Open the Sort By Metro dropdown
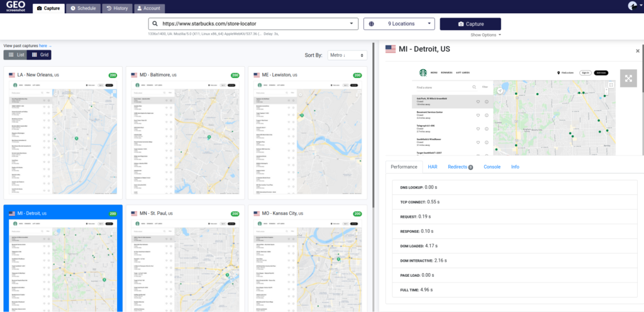Screen dimensions: 644x312 click(347, 55)
